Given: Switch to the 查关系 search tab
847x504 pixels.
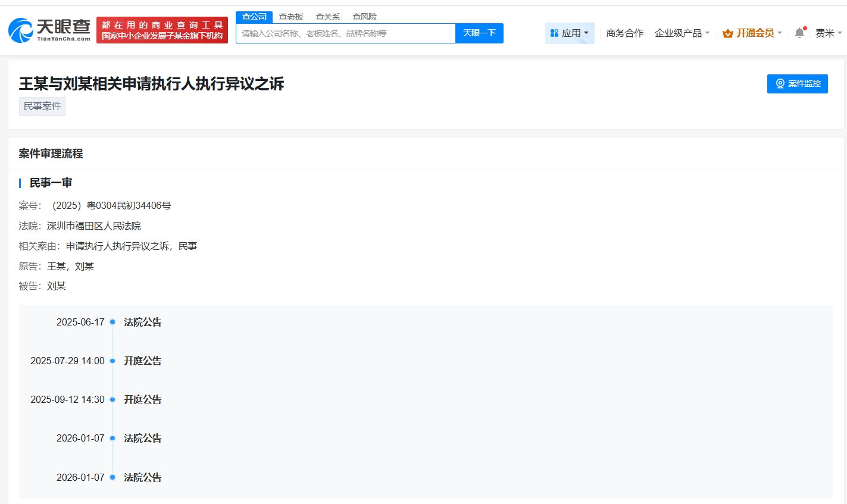Looking at the screenshot, I should point(328,17).
